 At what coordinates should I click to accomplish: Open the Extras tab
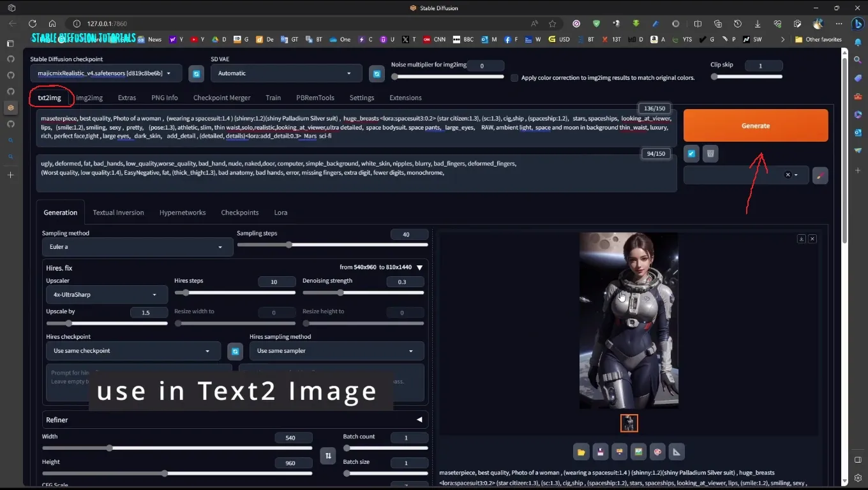(x=127, y=98)
